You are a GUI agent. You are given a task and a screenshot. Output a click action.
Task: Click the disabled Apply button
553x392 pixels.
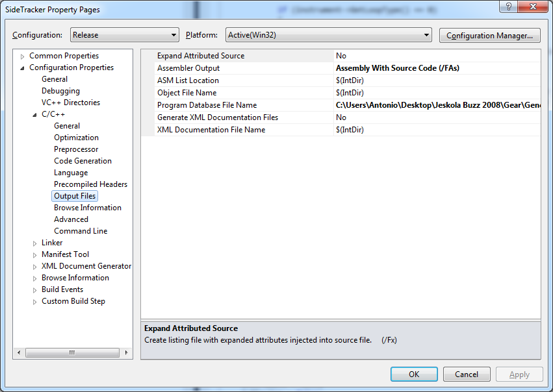point(519,374)
